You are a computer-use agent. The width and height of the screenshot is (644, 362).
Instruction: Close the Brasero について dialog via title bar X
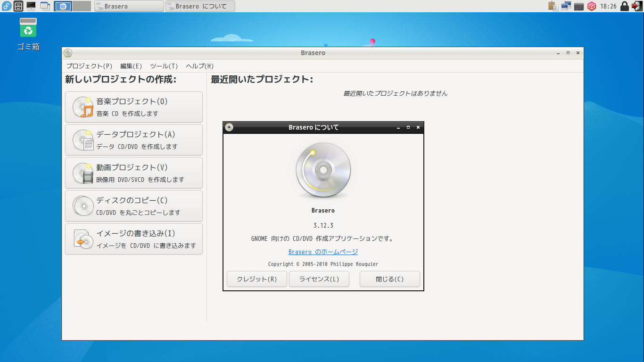coord(418,127)
